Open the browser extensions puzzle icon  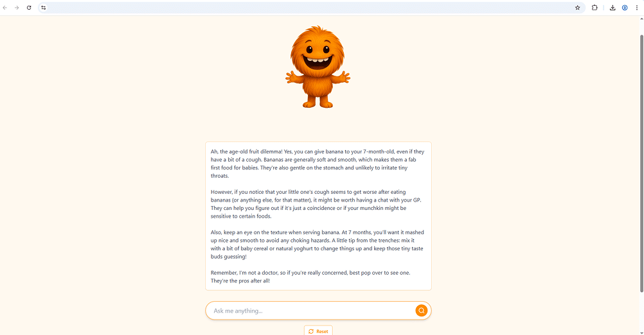coord(595,8)
